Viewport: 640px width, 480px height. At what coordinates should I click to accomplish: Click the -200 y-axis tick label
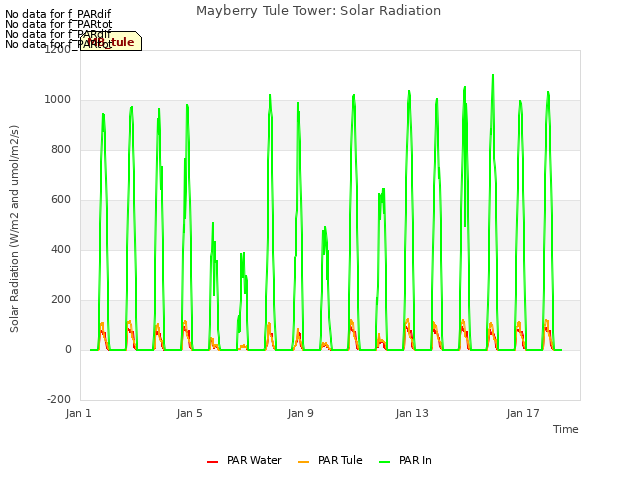point(59,399)
